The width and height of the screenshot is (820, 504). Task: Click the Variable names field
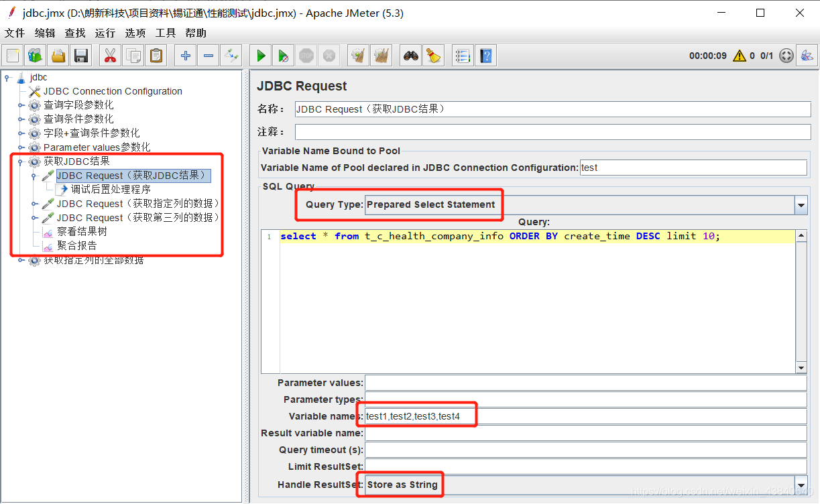[x=586, y=416]
